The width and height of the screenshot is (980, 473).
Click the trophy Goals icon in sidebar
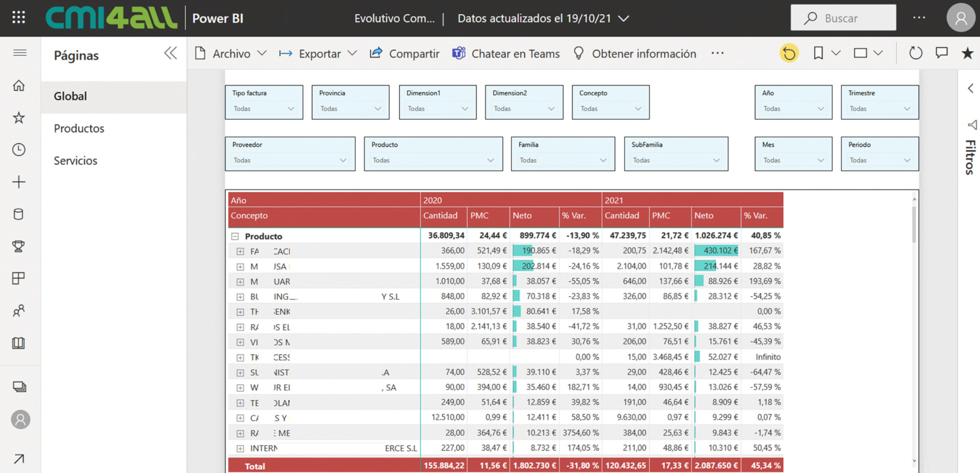pos(19,246)
